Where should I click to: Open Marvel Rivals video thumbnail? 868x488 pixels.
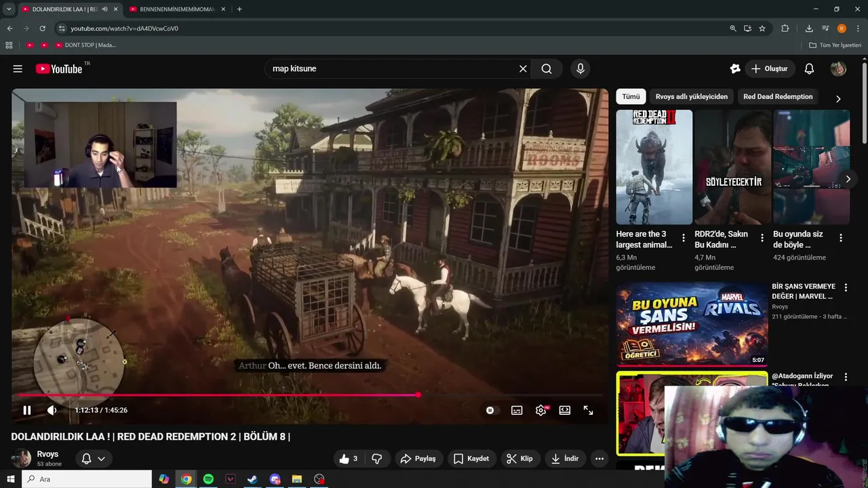click(692, 324)
